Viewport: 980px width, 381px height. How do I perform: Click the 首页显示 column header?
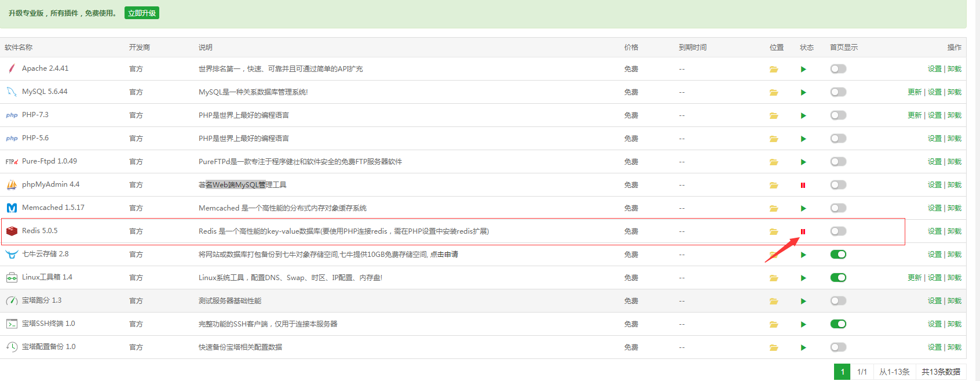tap(844, 48)
